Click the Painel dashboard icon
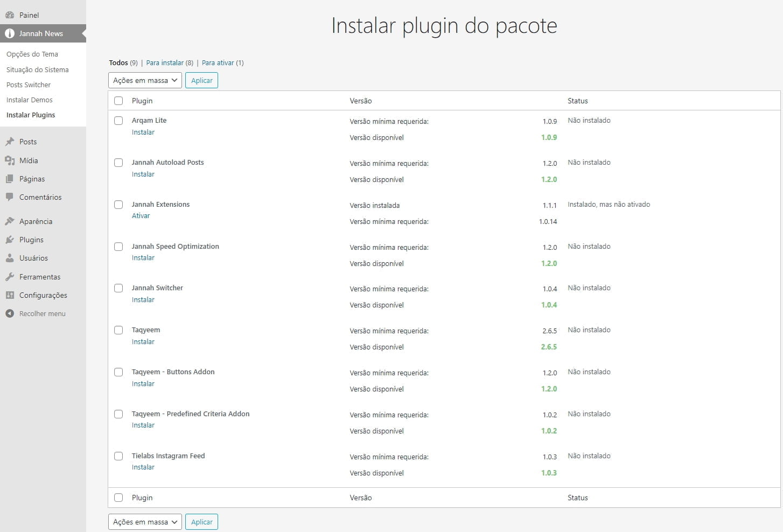The image size is (783, 532). (10, 15)
